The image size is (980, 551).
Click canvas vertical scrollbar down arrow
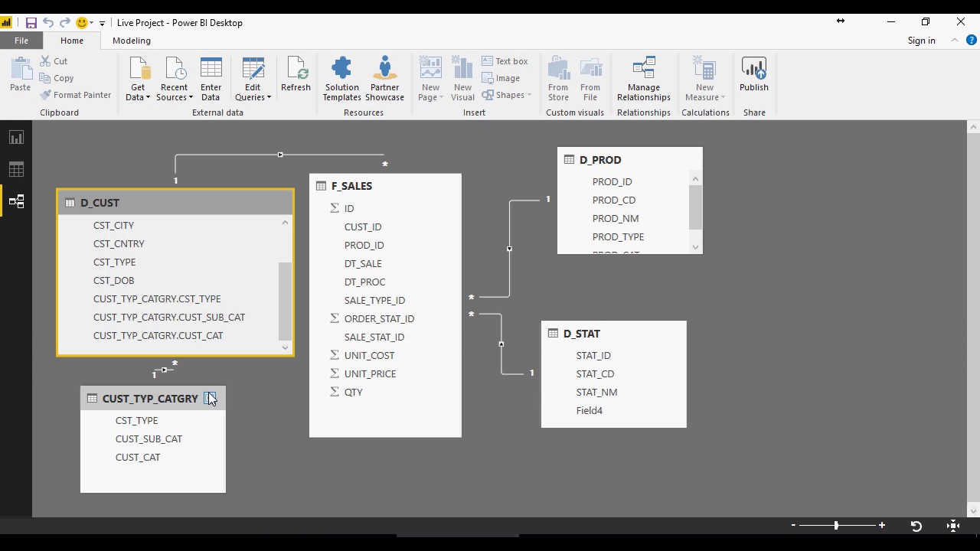tap(974, 510)
